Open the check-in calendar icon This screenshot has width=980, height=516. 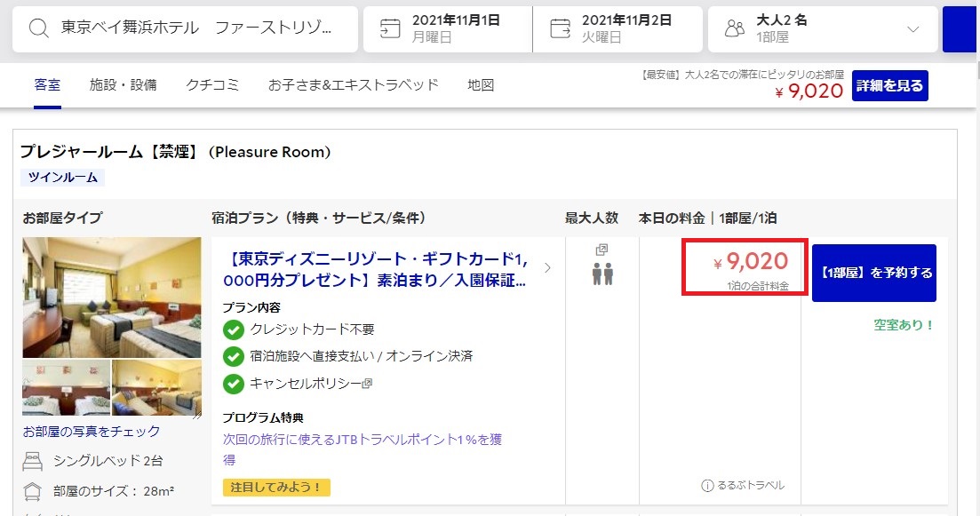(x=390, y=28)
